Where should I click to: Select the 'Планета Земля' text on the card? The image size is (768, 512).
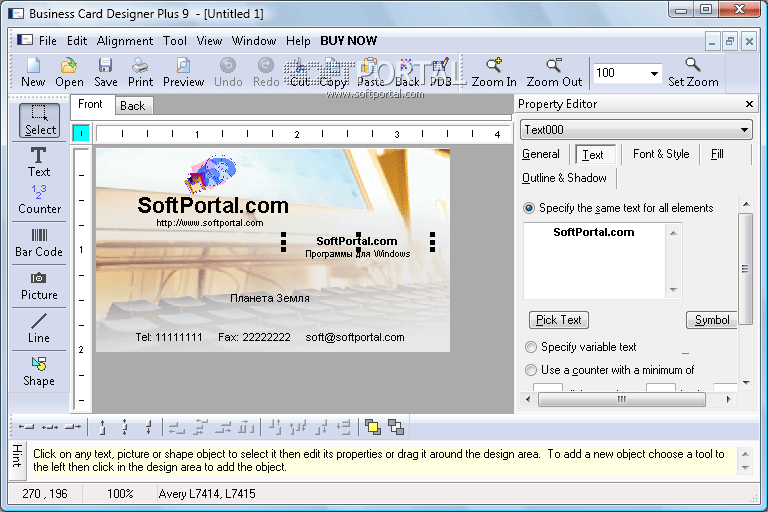[269, 298]
